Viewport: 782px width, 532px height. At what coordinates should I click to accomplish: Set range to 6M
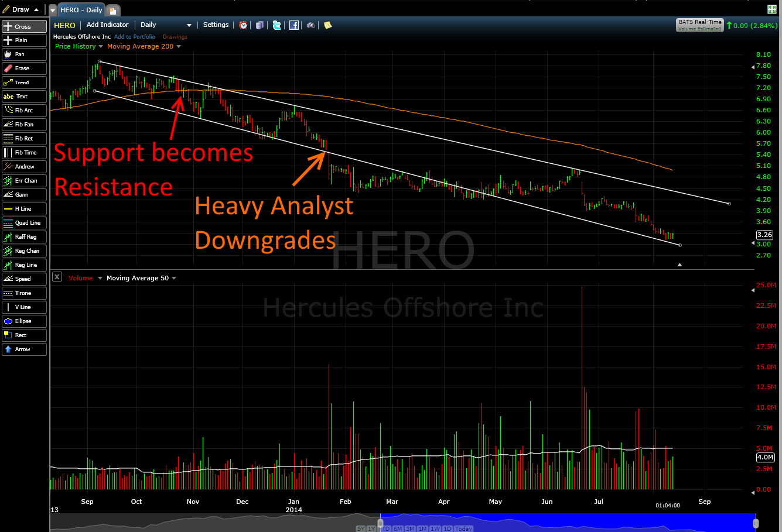point(398,528)
